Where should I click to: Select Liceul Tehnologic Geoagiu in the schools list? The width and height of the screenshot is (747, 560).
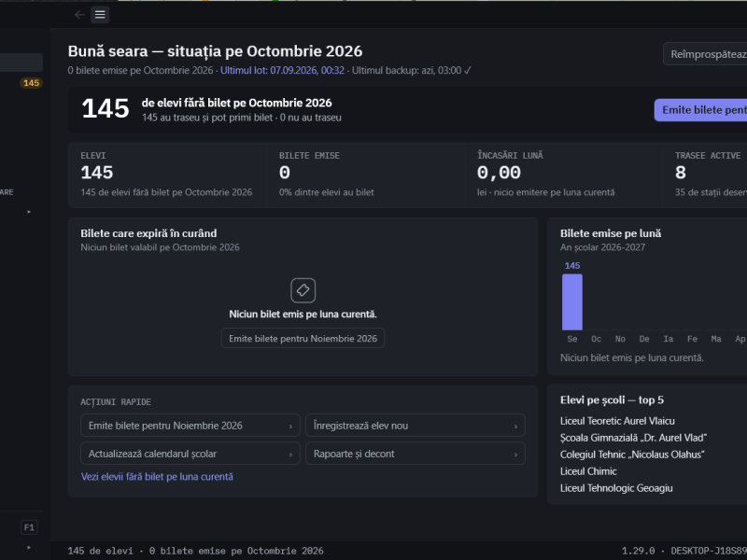[x=616, y=488]
